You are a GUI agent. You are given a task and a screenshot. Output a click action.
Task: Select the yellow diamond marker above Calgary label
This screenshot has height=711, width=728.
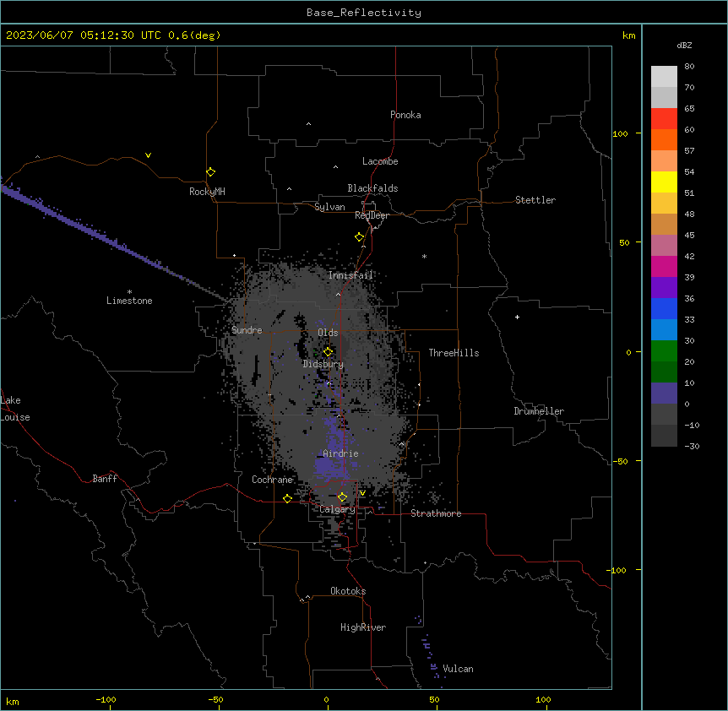coord(342,497)
